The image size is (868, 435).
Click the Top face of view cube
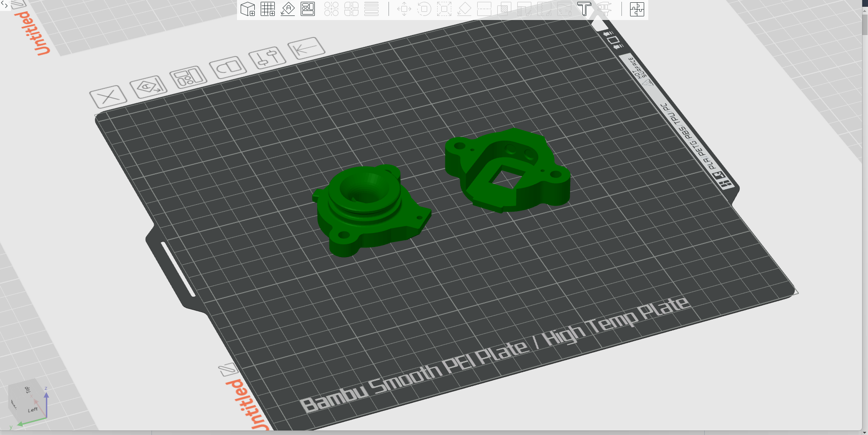pos(27,389)
